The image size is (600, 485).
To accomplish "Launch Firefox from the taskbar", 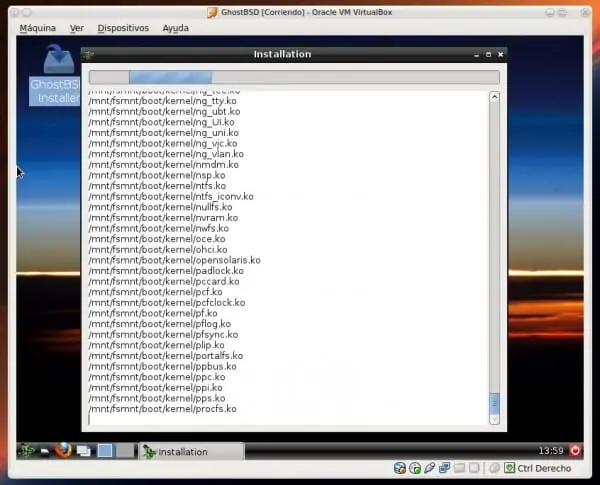I will [x=64, y=451].
